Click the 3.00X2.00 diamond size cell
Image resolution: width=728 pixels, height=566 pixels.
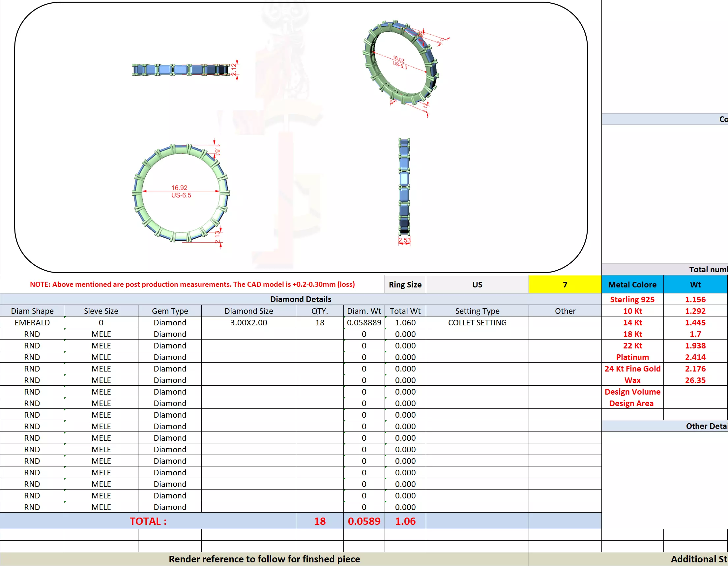pyautogui.click(x=248, y=322)
